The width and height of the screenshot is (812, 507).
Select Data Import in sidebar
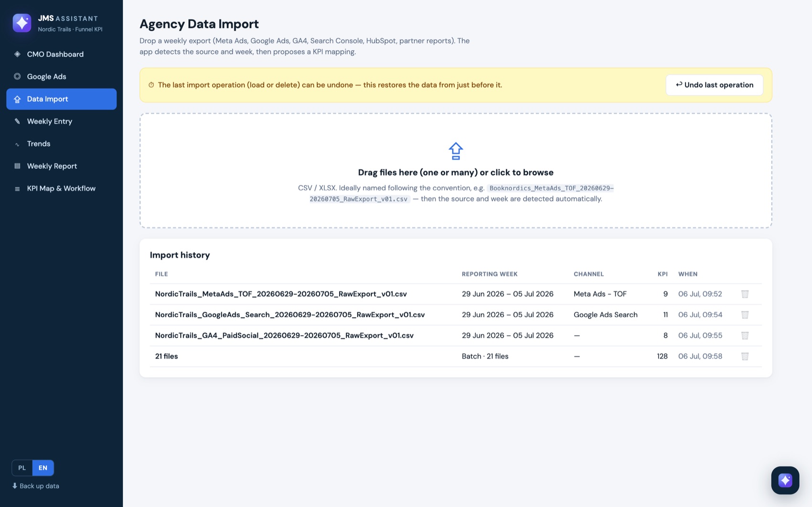tap(61, 99)
